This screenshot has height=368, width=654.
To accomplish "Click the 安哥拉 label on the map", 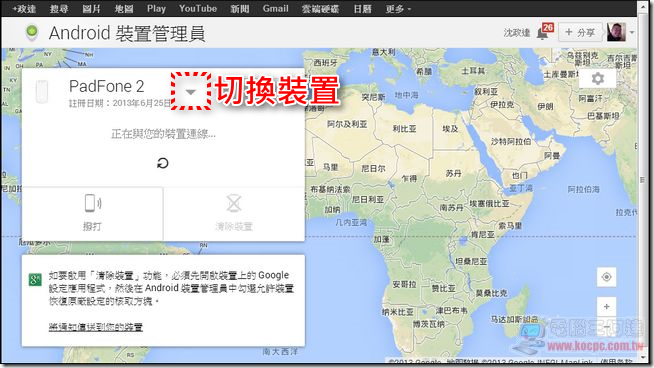I will [405, 284].
